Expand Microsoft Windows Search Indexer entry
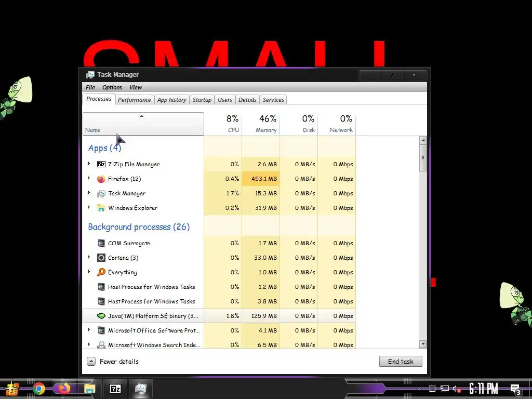 point(89,344)
